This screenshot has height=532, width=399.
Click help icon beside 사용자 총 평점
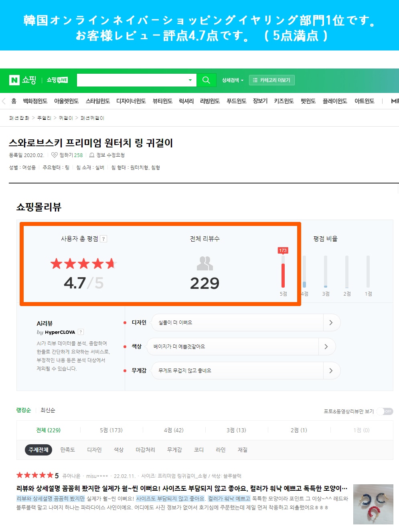103,239
